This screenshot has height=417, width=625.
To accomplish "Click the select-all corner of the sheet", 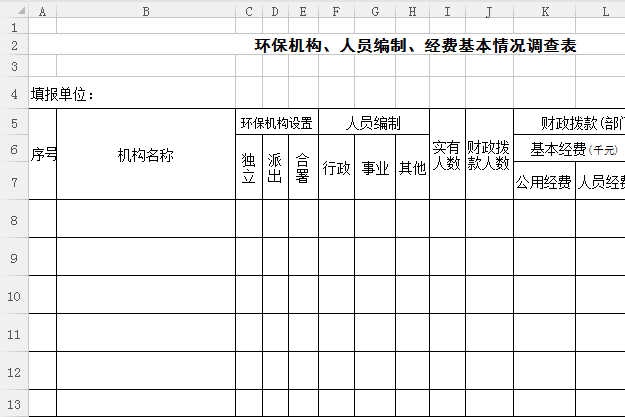I will click(13, 11).
